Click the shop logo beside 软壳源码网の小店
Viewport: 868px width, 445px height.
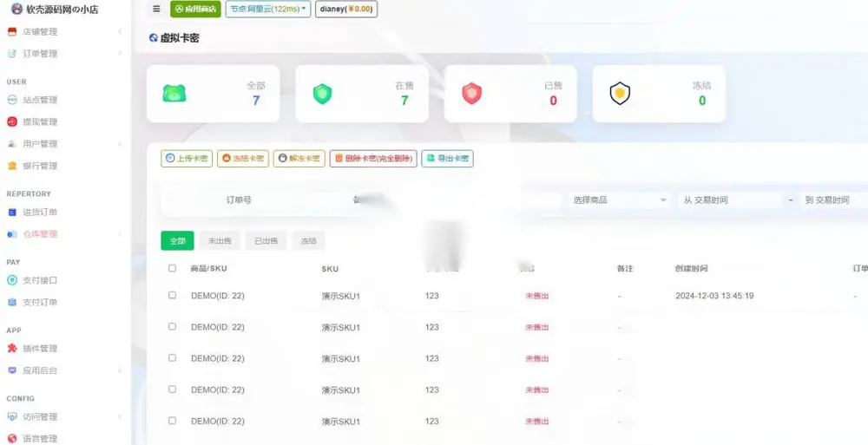tap(16, 9)
